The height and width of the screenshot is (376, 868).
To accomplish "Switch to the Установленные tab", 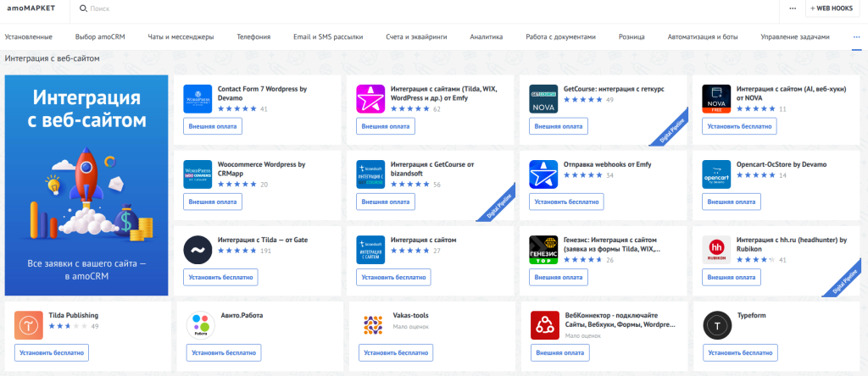I will pyautogui.click(x=28, y=37).
